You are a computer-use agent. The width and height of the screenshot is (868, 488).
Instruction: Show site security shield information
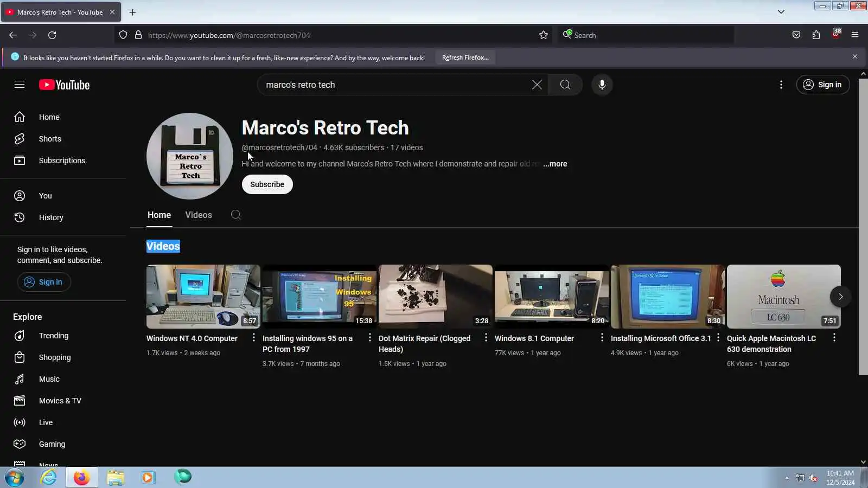coord(123,35)
